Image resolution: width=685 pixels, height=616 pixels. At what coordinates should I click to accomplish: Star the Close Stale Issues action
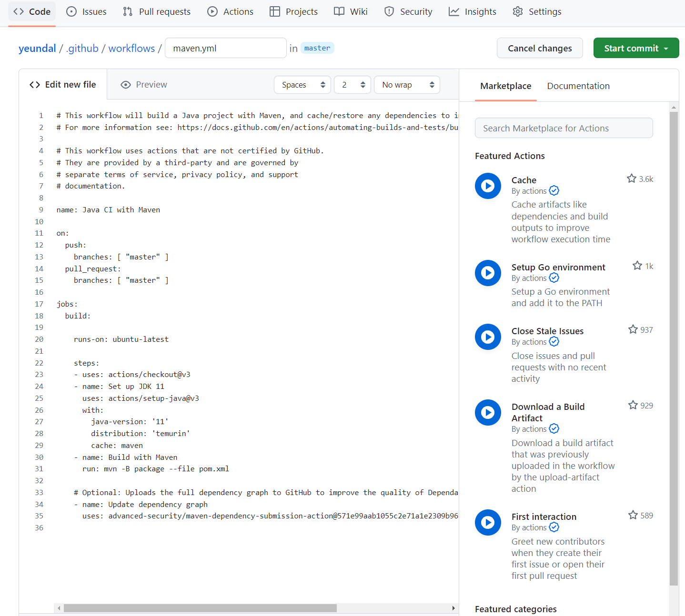coord(633,329)
